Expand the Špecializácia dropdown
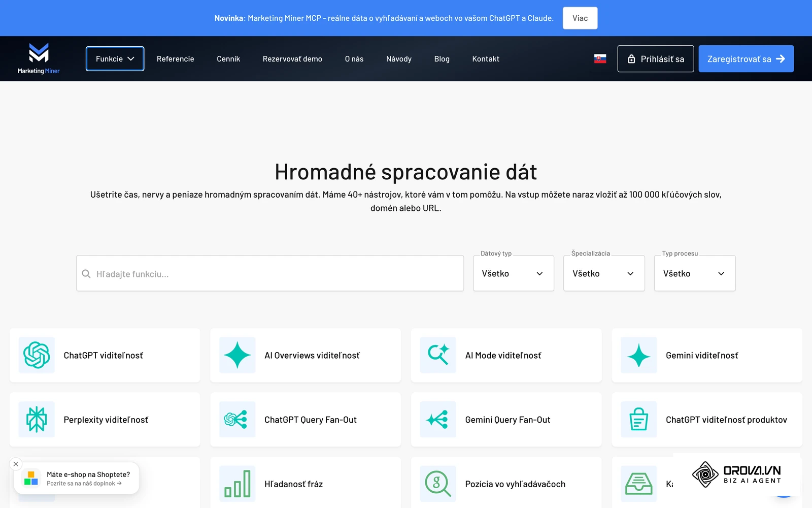The image size is (812, 508). 604,273
